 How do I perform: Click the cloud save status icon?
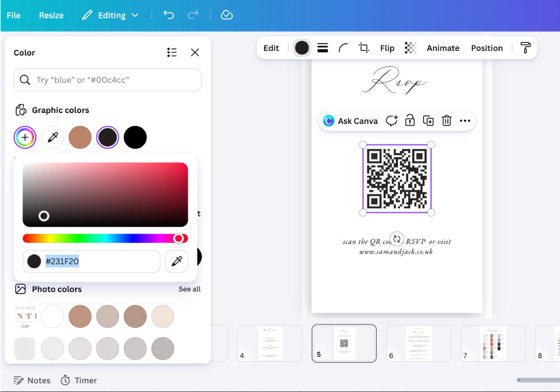(x=227, y=15)
